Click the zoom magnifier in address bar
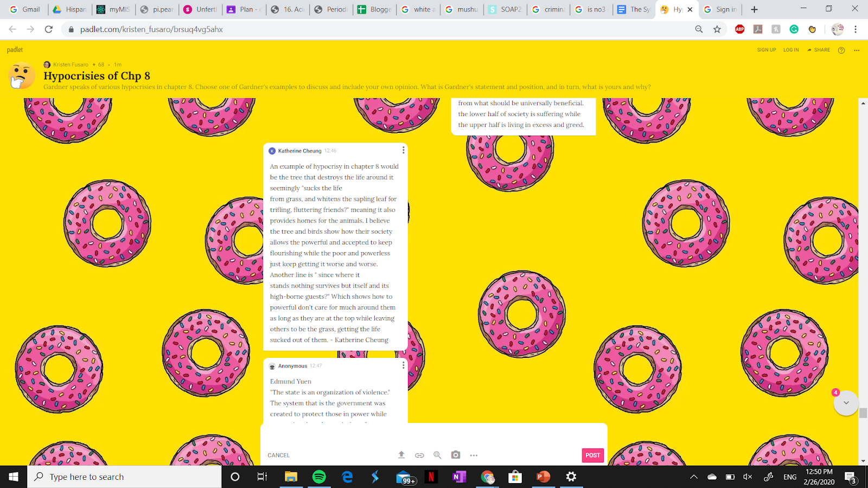This screenshot has height=488, width=868. (699, 29)
